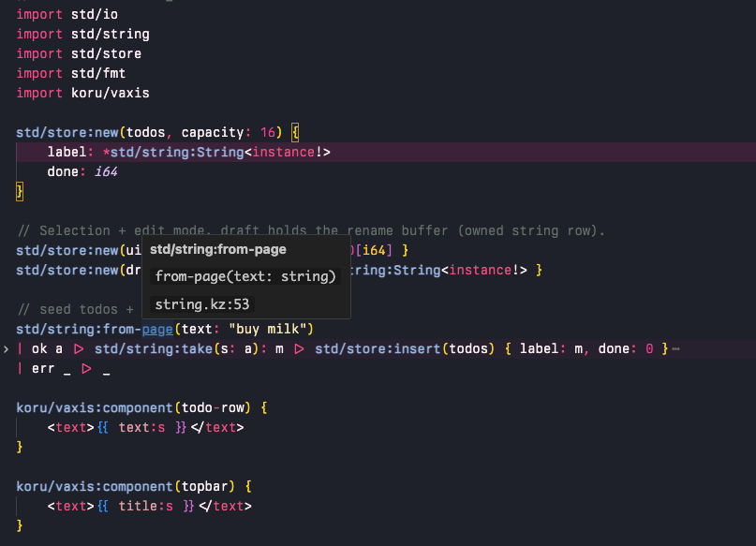Image resolution: width=756 pixels, height=546 pixels.
Task: Click the first arrow after 'ok a'
Action: pyautogui.click(x=79, y=349)
